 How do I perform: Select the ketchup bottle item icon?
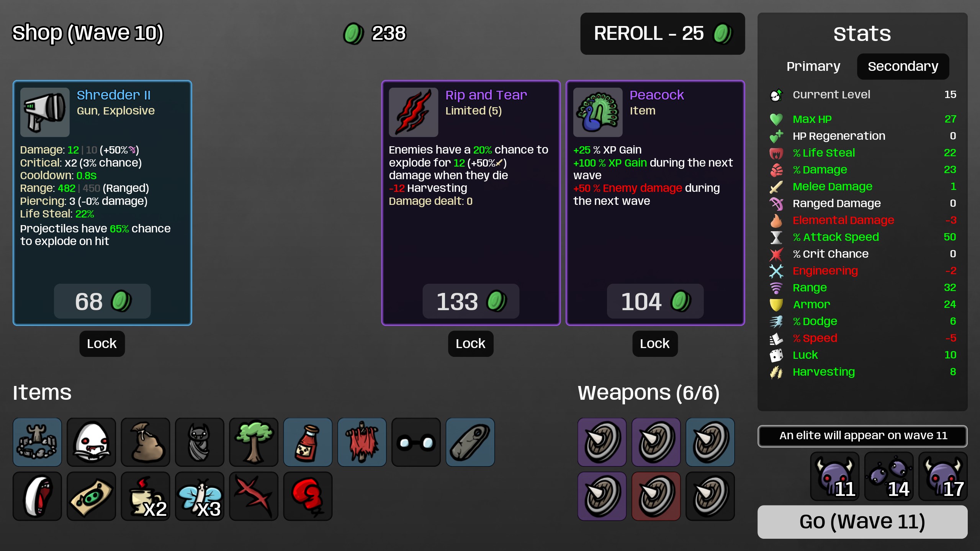(x=308, y=442)
